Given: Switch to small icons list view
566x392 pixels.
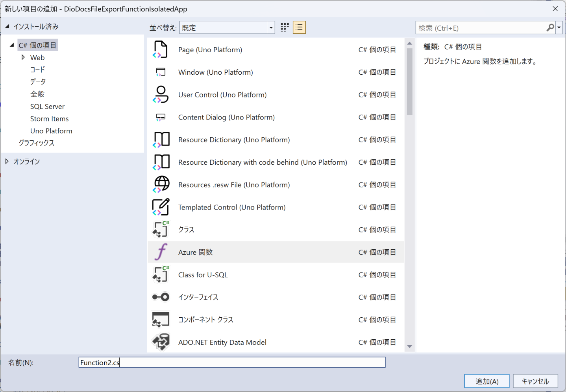Looking at the screenshot, I should [x=299, y=27].
